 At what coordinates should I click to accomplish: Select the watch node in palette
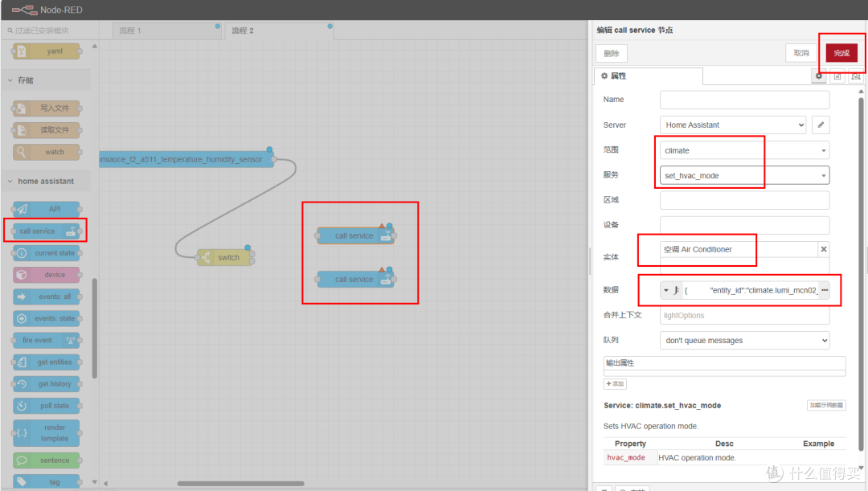coord(47,152)
